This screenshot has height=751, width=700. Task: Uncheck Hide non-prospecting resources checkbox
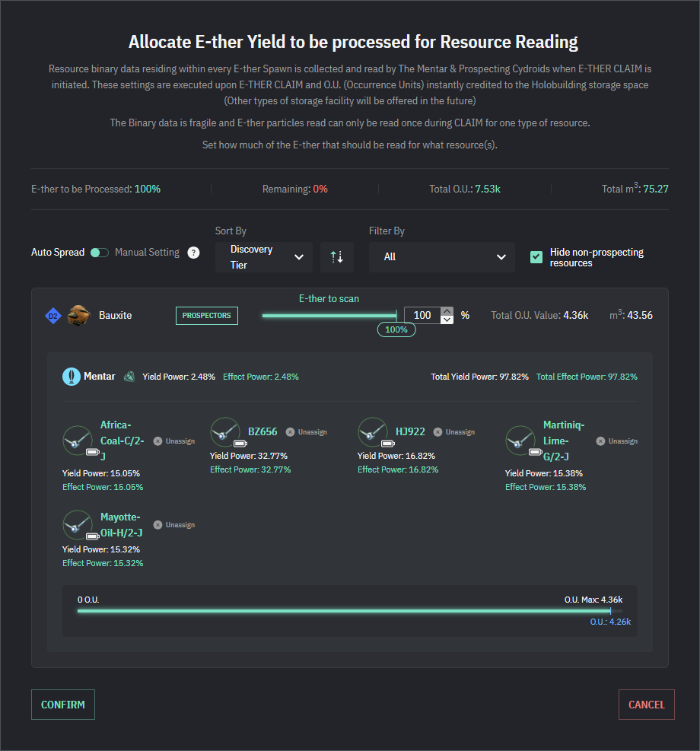pos(536,257)
